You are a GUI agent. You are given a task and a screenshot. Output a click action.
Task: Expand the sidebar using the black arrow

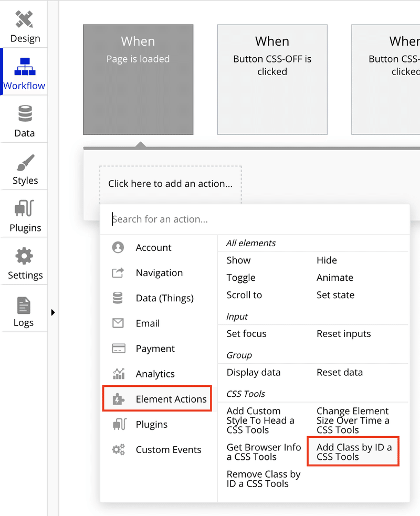tap(53, 312)
